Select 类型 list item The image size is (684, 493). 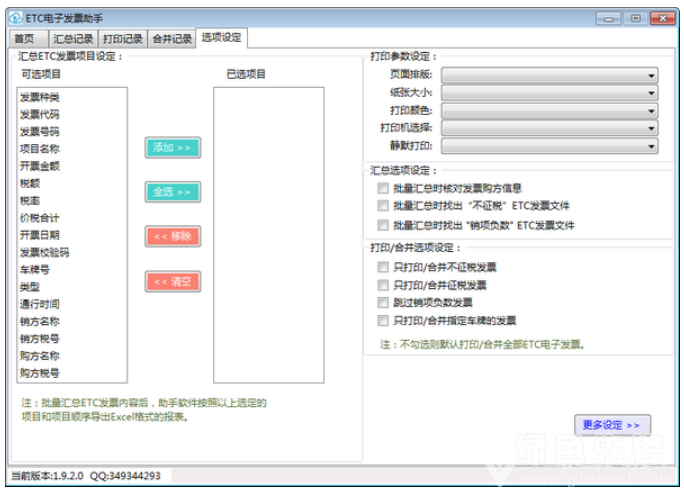pos(30,287)
